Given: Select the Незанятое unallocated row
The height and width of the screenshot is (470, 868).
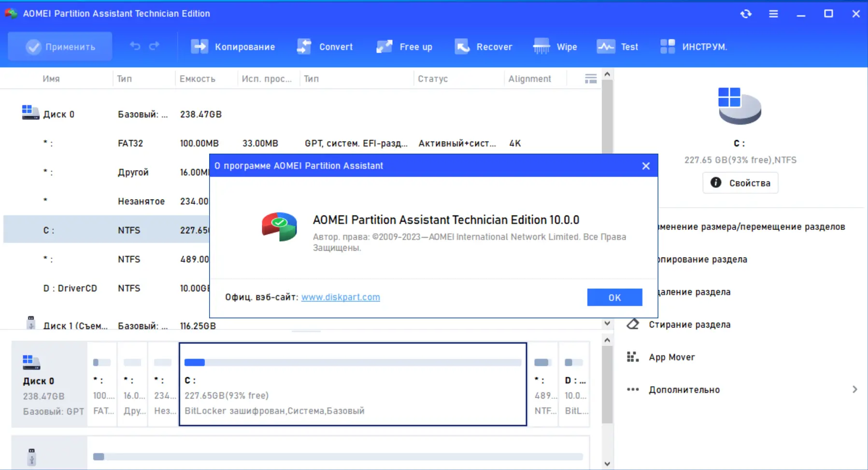Looking at the screenshot, I should (x=106, y=201).
